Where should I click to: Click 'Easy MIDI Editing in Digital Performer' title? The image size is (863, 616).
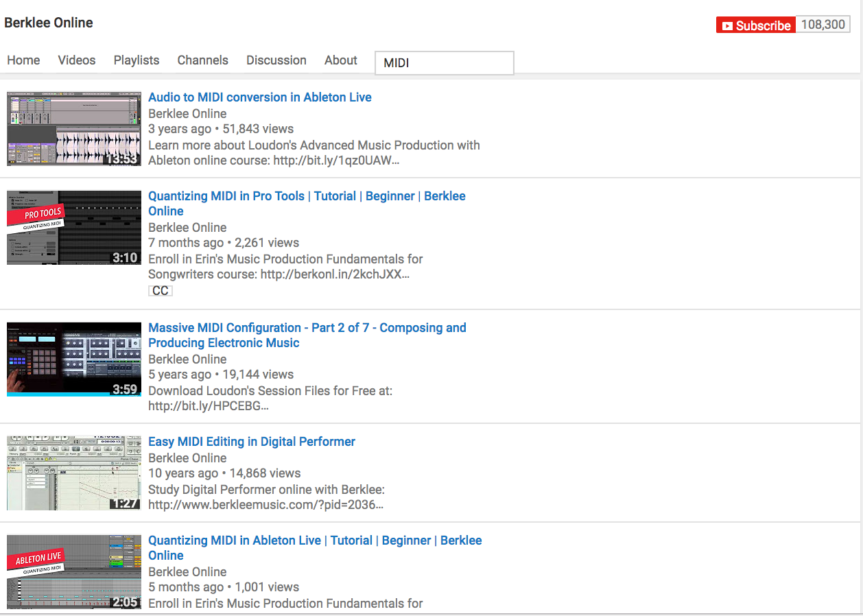[x=252, y=442]
